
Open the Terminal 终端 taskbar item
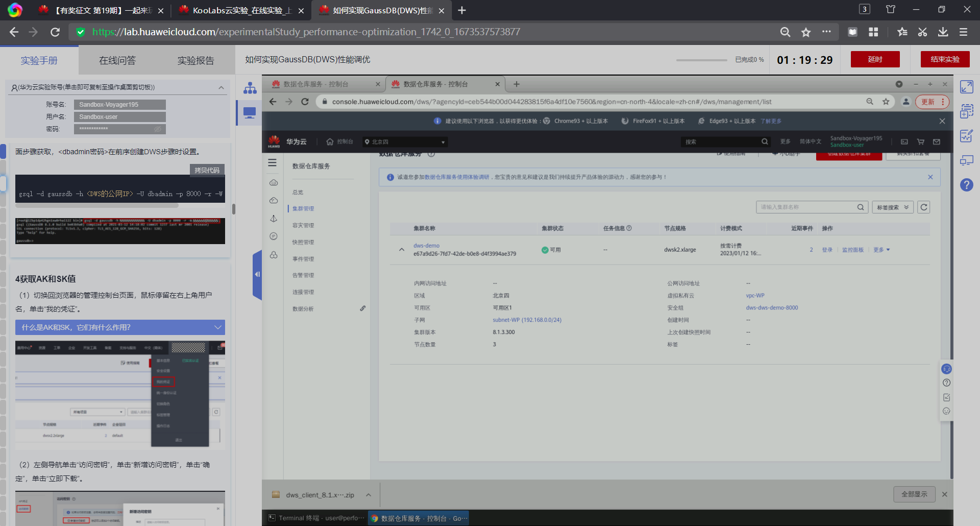pyautogui.click(x=316, y=518)
